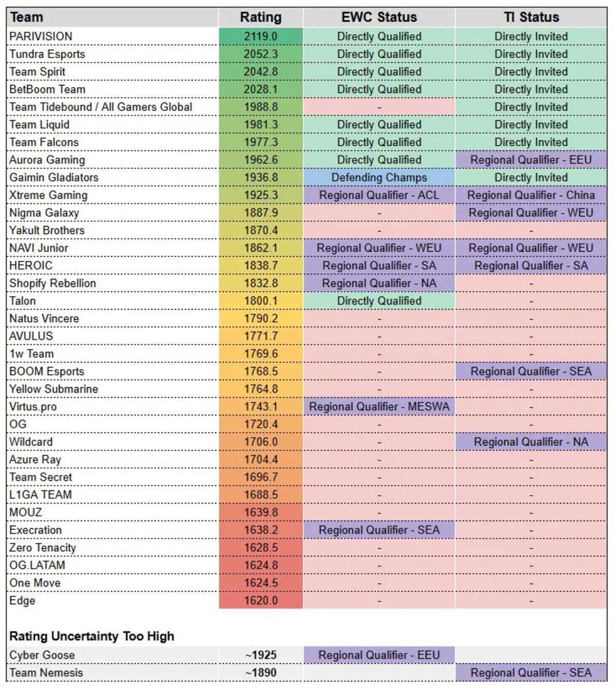Select the Team column header
Image resolution: width=616 pixels, height=690 pixels.
pyautogui.click(x=113, y=17)
